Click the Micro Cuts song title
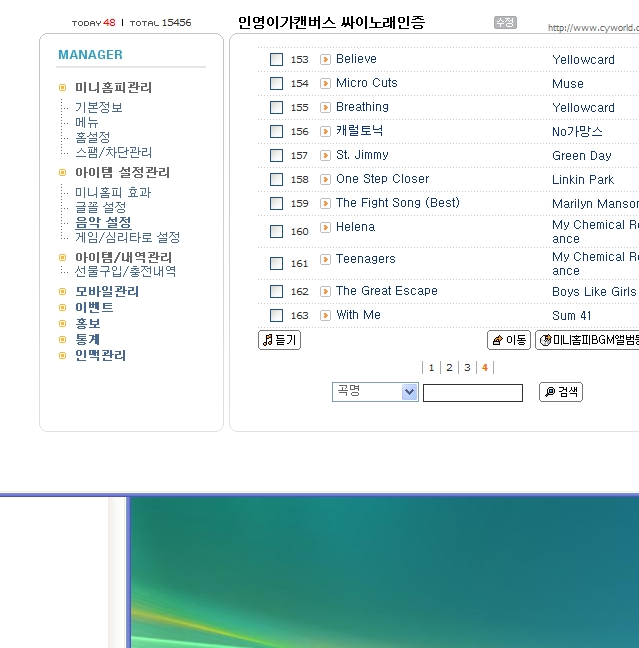Screen dimensions: 639x648 (367, 83)
